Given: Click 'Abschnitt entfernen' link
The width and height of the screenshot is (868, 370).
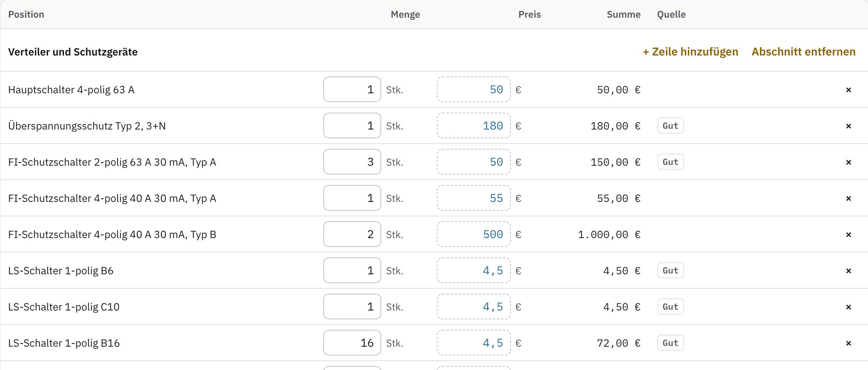Looking at the screenshot, I should click(x=804, y=52).
